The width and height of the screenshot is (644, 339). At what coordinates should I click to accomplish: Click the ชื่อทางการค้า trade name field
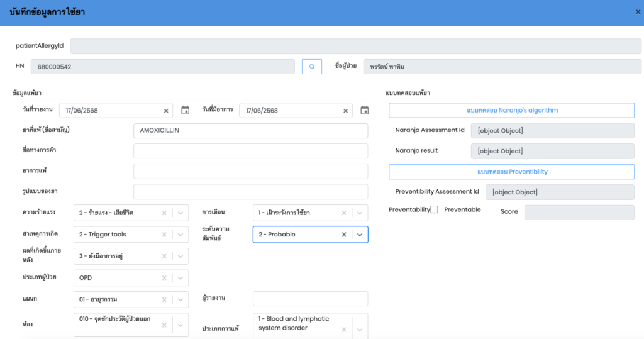pos(250,151)
